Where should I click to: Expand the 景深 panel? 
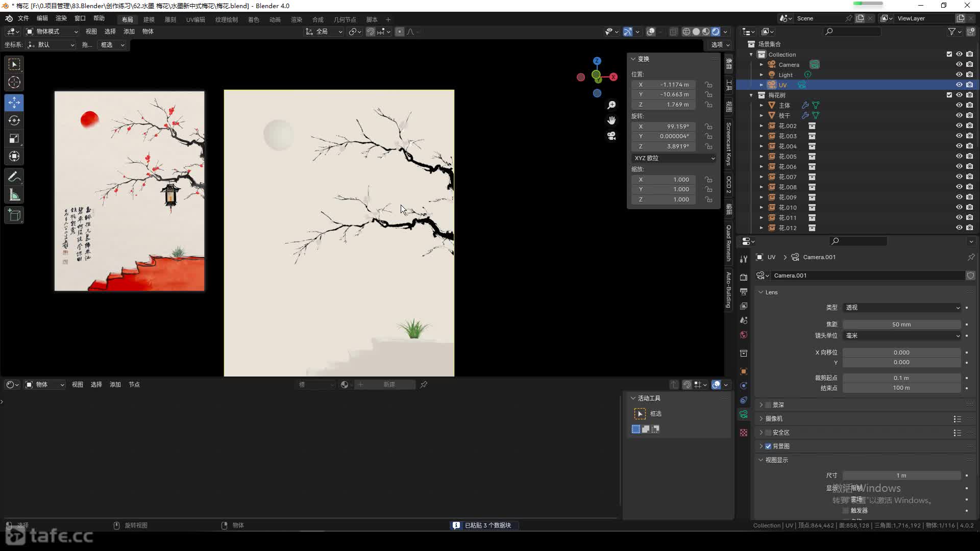point(761,405)
